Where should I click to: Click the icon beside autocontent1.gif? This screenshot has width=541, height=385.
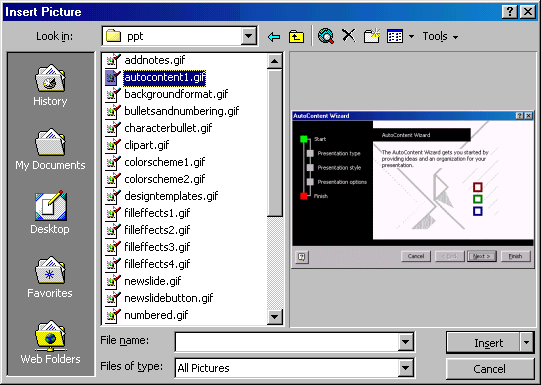click(113, 77)
